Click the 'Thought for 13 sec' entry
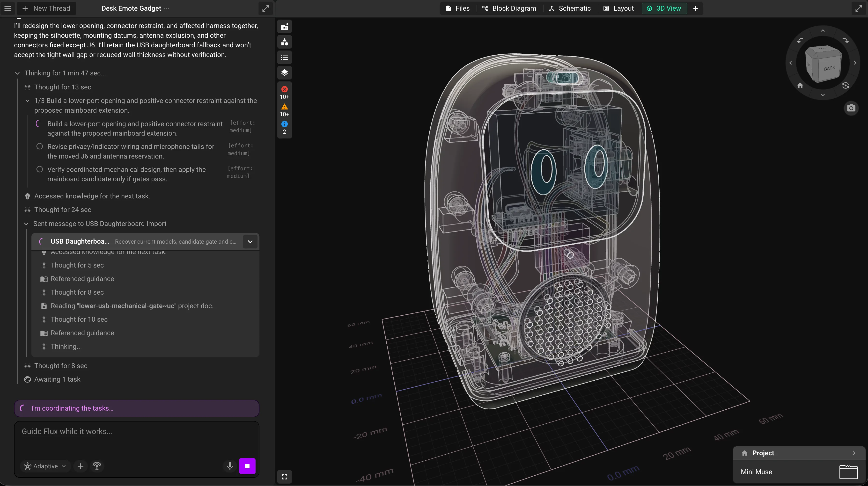The height and width of the screenshot is (486, 868). [x=63, y=87]
